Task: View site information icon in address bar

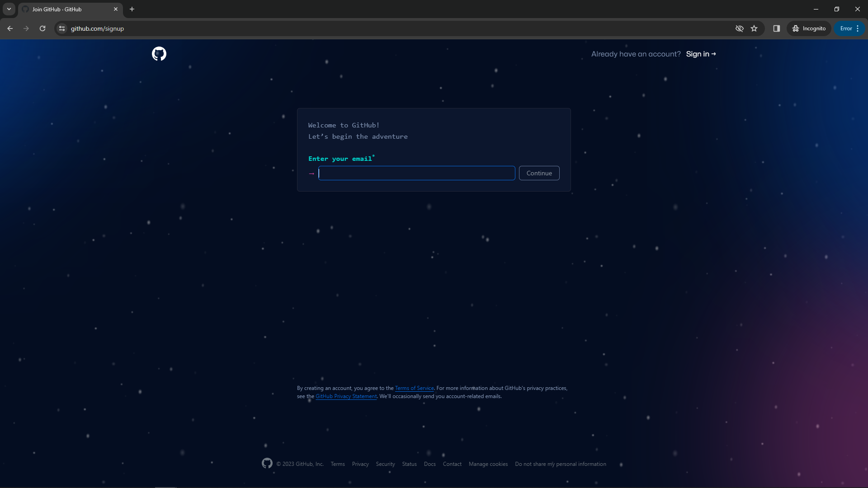Action: point(62,28)
